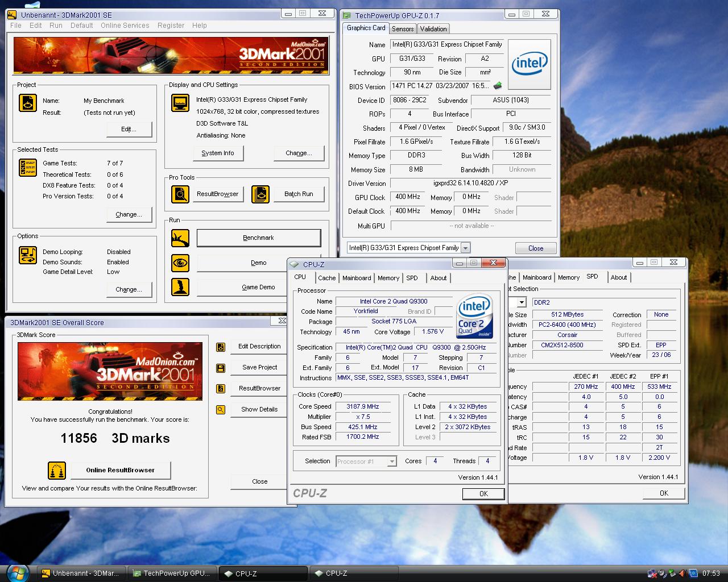The height and width of the screenshot is (582, 728).
Task: Click the Core 2 Quad logo in CPU-Z
Action: (x=474, y=317)
